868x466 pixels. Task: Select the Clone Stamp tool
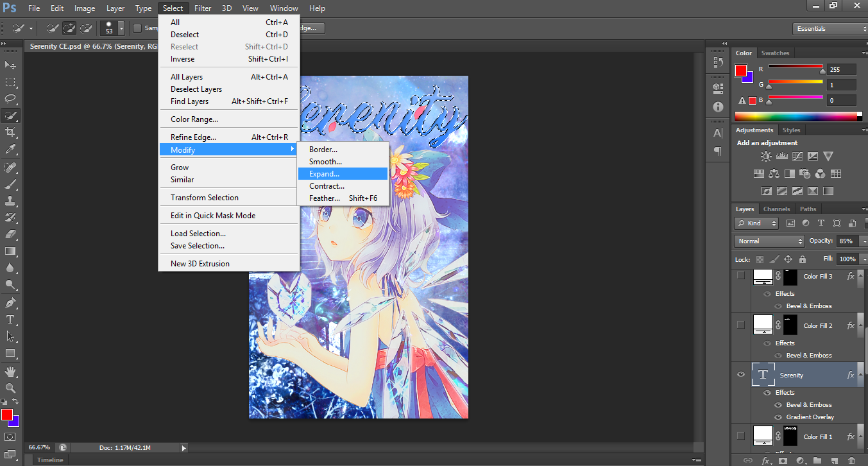pos(11,201)
